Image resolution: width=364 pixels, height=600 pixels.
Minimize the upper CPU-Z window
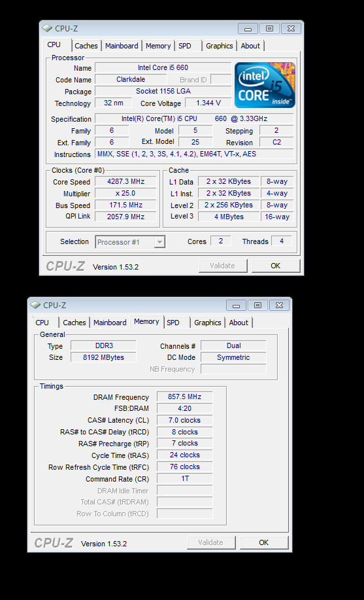click(248, 28)
